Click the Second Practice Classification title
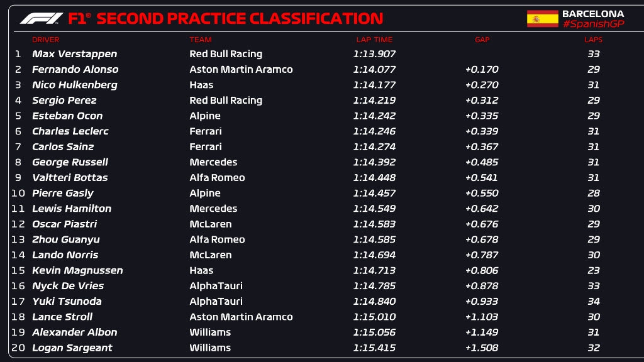The image size is (644, 362). (x=239, y=19)
